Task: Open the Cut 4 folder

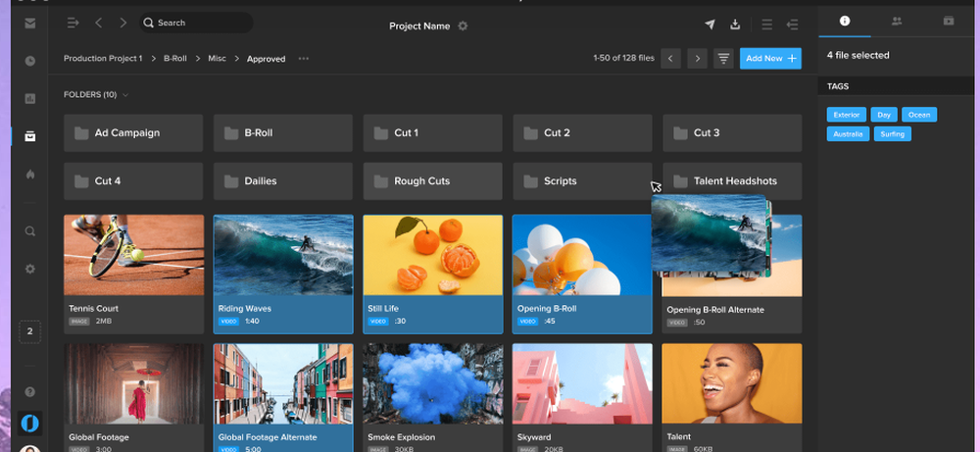Action: click(133, 181)
